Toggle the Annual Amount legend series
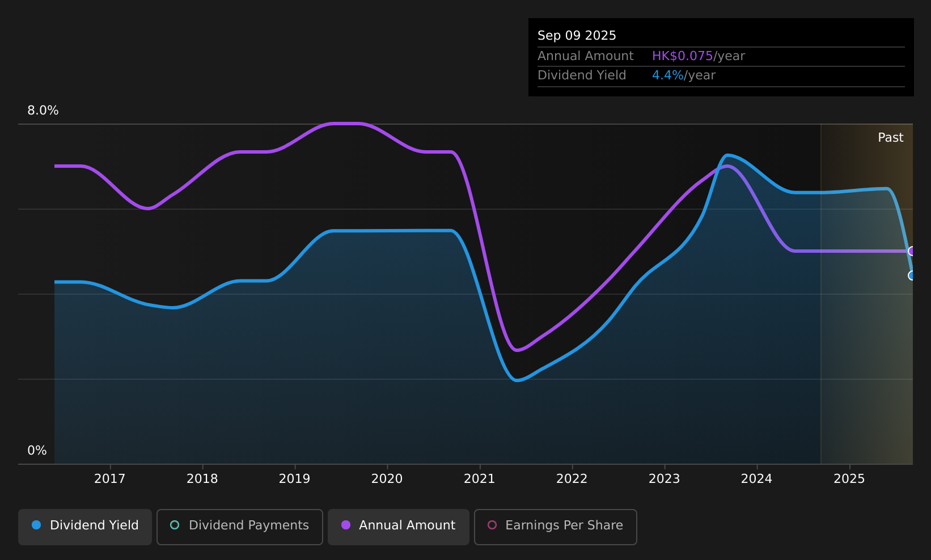This screenshot has height=560, width=931. pyautogui.click(x=399, y=527)
